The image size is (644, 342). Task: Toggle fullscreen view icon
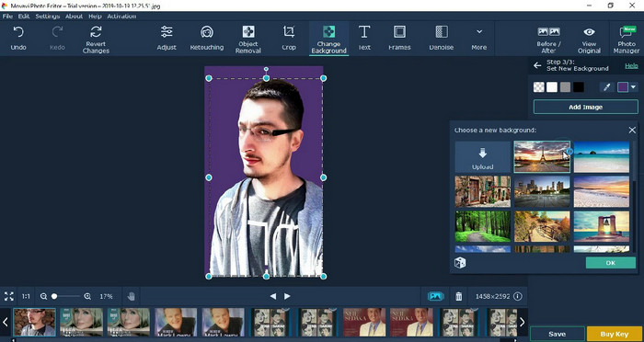pos(8,296)
